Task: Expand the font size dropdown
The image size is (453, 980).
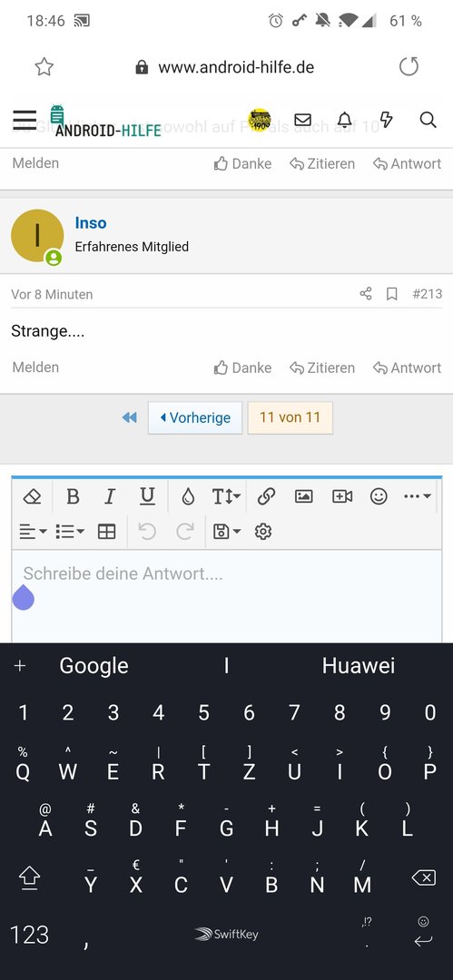Action: tap(227, 496)
